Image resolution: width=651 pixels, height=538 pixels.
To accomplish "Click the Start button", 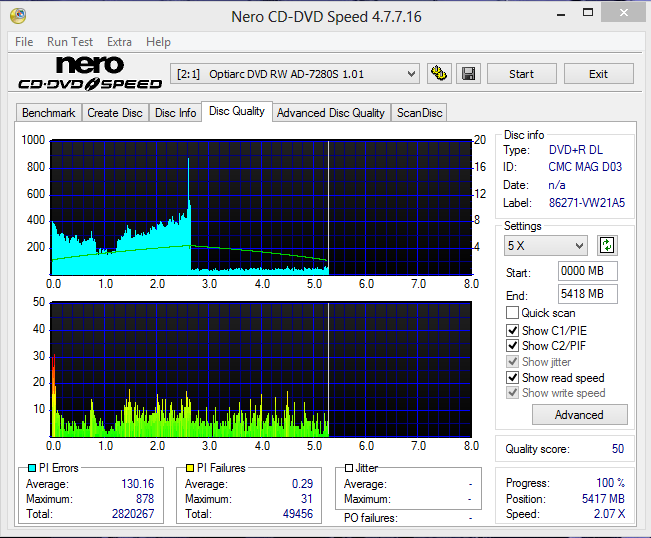I will [521, 74].
